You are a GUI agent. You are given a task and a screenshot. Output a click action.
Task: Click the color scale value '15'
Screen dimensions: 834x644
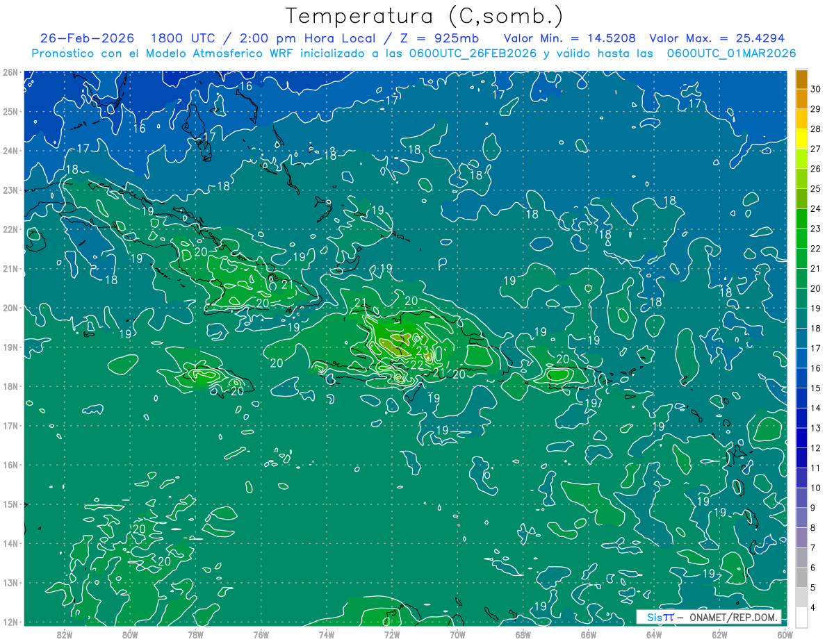point(816,388)
